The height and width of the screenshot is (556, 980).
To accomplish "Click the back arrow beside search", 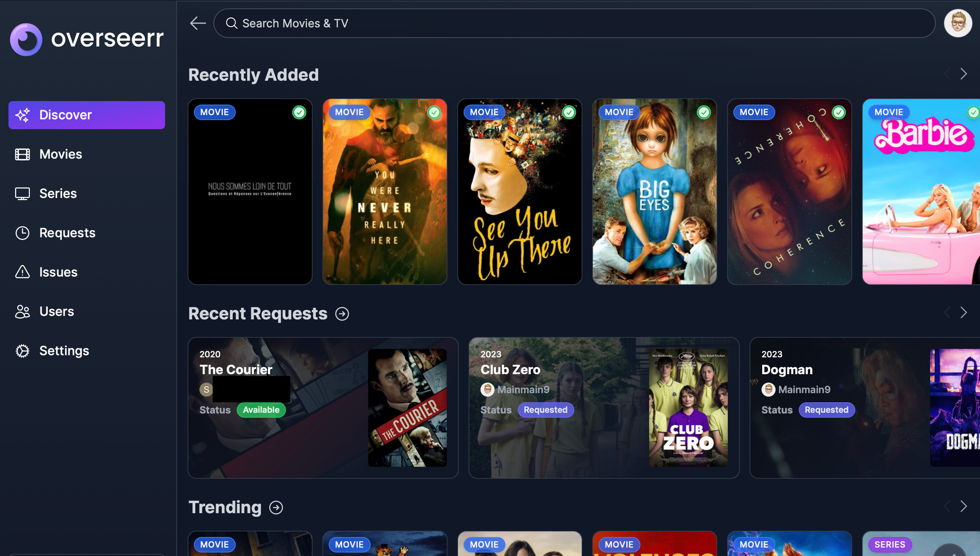I will click(198, 23).
